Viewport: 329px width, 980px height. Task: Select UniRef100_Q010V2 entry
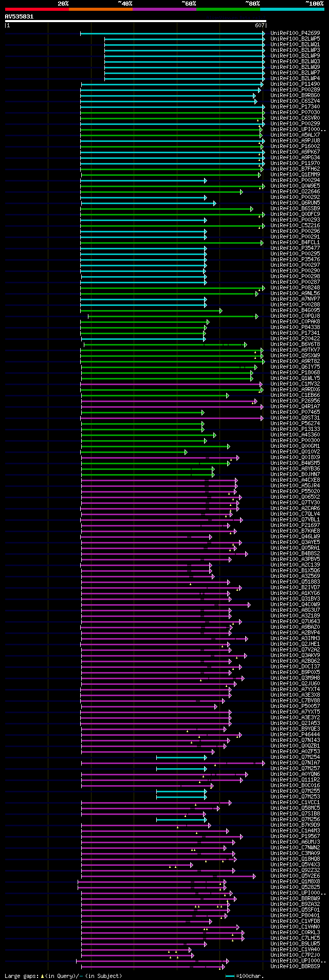coord(295,451)
